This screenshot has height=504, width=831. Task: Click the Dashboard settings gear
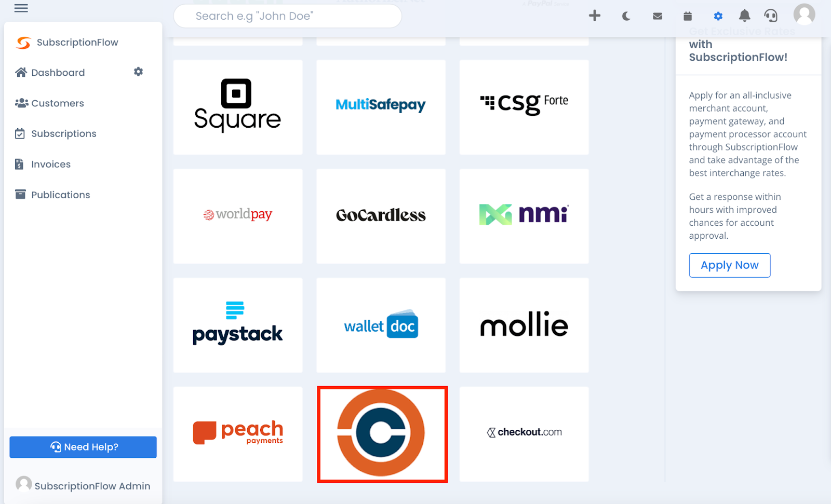click(138, 72)
